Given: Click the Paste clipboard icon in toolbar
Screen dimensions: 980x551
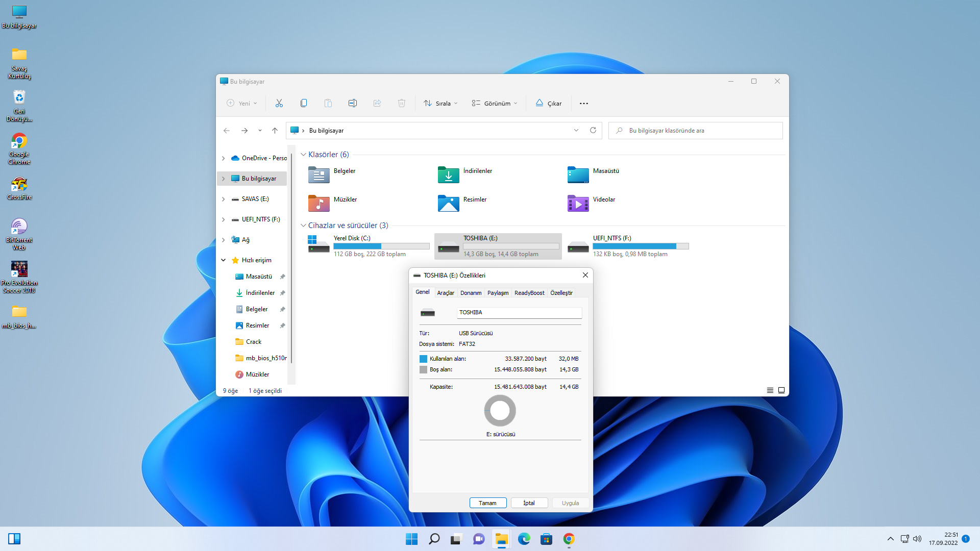Looking at the screenshot, I should point(328,103).
